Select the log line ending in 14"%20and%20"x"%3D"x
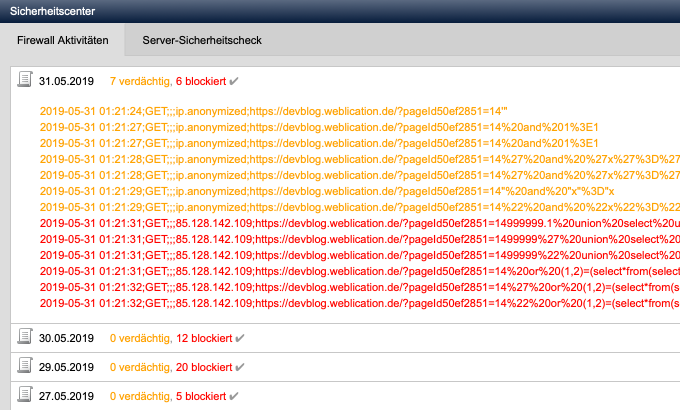 [327, 191]
